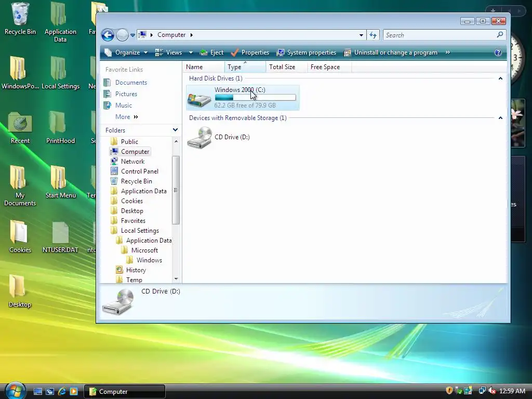The image size is (532, 399).
Task: Select WindowsPo... folder on desktop
Action: click(x=20, y=73)
